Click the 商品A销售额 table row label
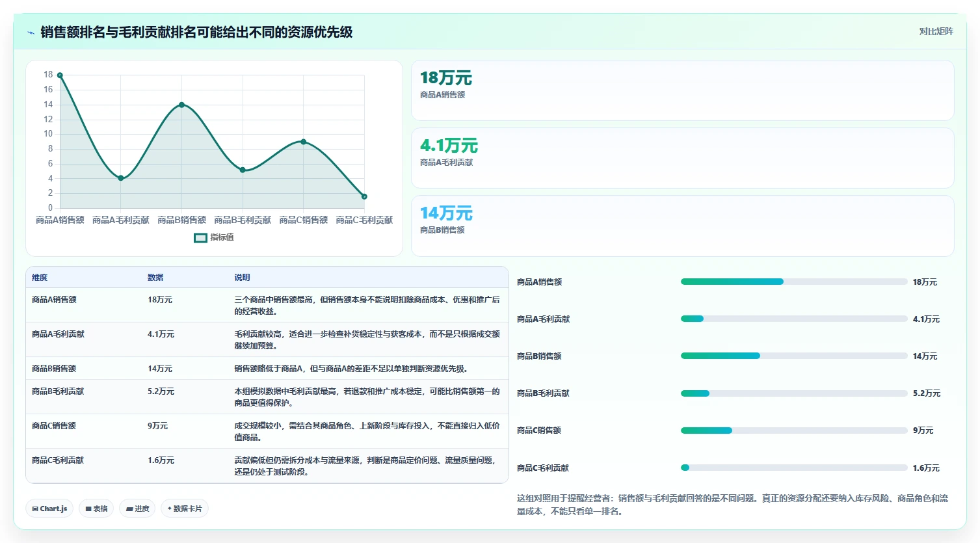Screen dimensions: 980x543 54,300
